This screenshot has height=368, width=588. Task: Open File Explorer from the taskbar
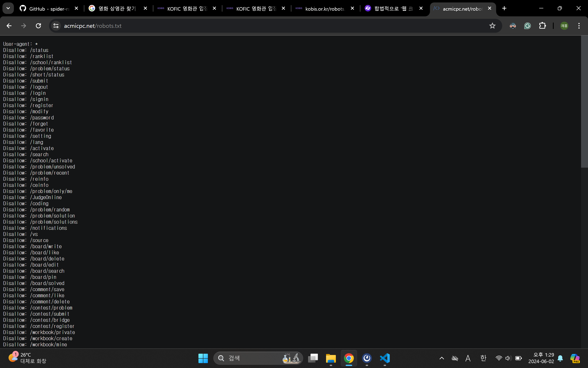point(331,358)
